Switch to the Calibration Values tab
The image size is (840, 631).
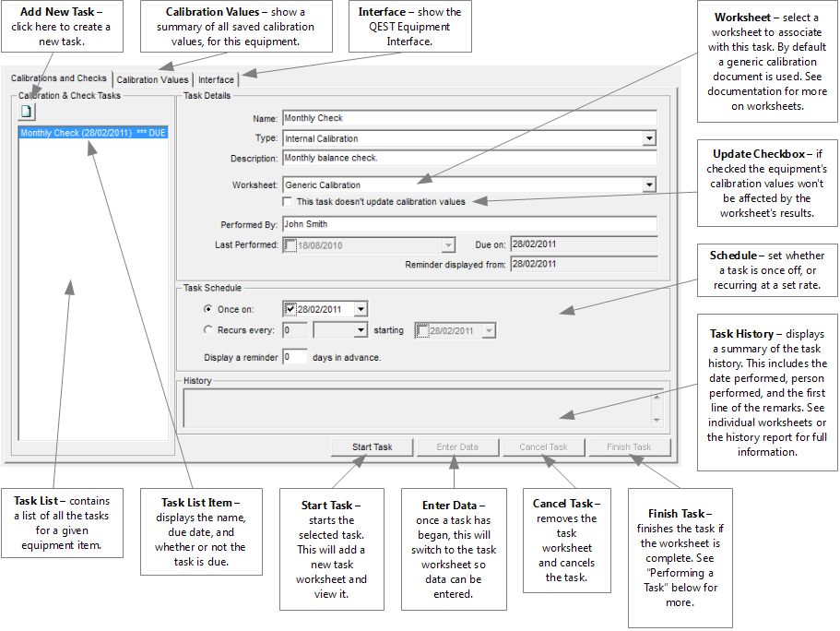coord(152,80)
